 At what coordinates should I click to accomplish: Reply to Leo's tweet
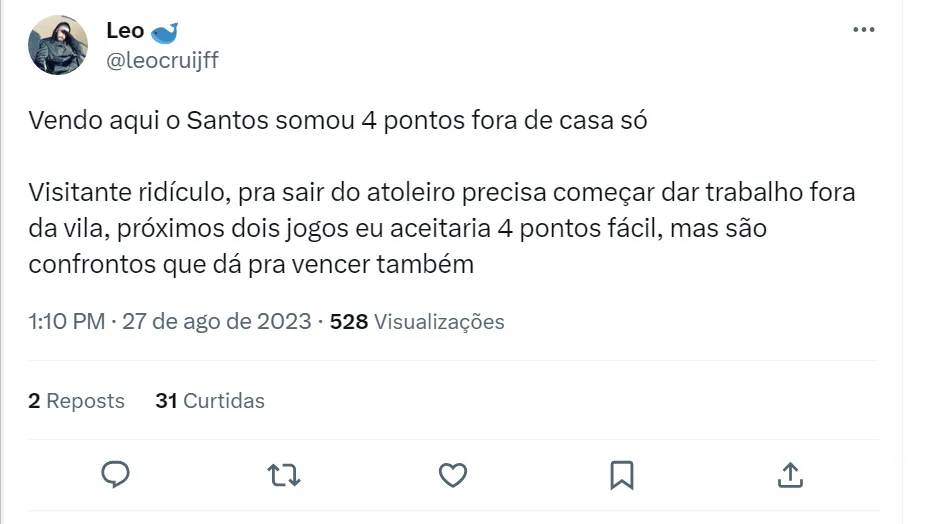click(x=116, y=474)
